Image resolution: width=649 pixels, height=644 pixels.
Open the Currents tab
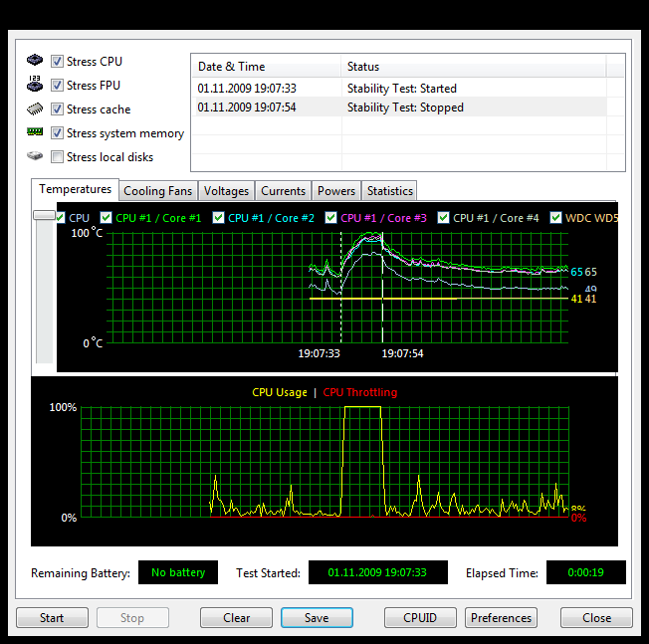283,191
